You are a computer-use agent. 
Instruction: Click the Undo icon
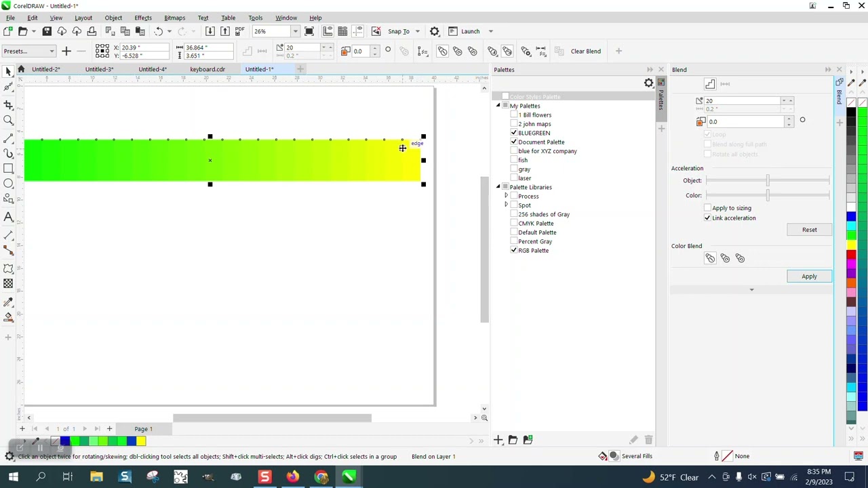pos(158,31)
